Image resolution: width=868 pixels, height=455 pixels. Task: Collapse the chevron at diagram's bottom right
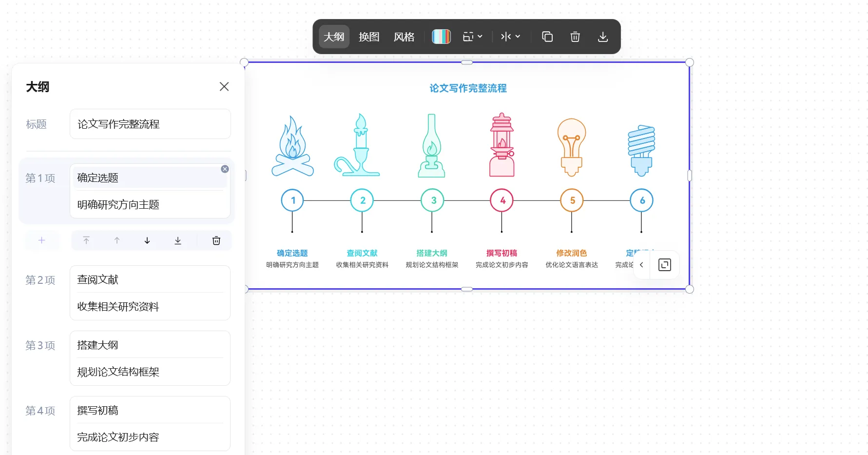click(641, 265)
